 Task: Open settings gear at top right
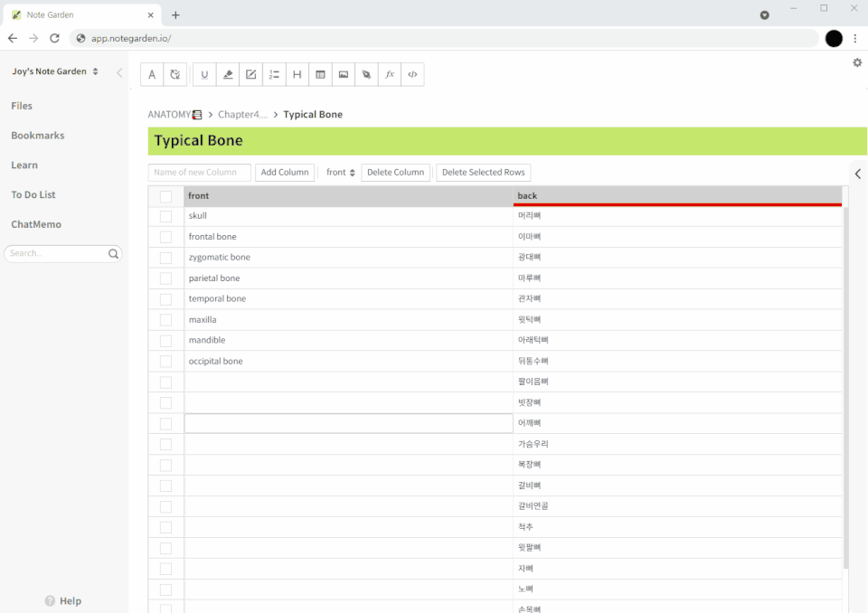[x=857, y=62]
